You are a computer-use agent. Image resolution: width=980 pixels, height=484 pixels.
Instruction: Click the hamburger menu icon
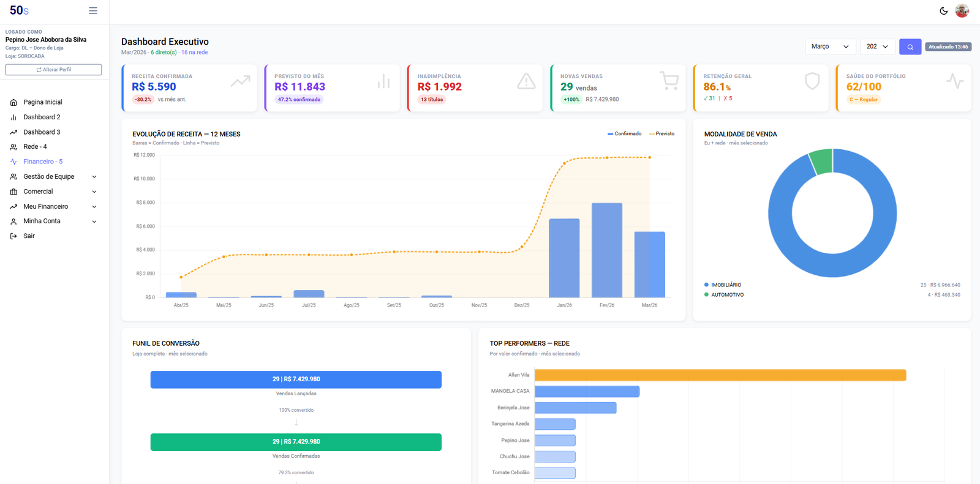pyautogui.click(x=93, y=10)
